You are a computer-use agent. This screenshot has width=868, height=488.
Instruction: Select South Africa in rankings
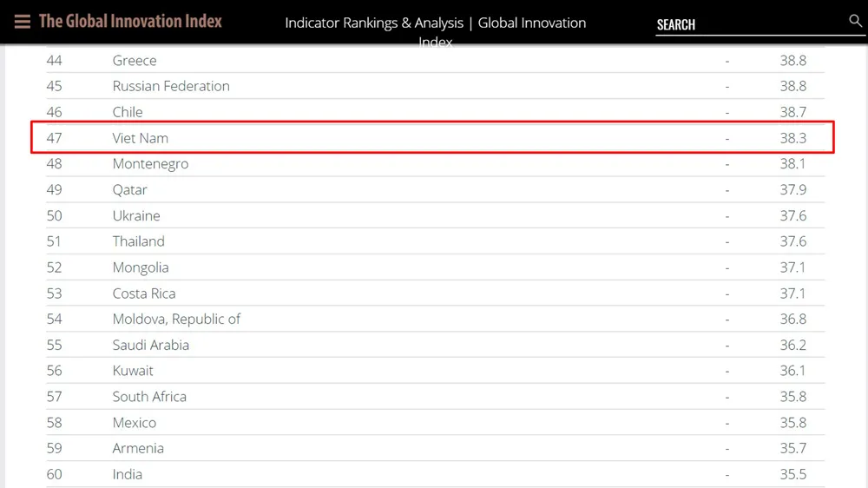[x=149, y=397]
